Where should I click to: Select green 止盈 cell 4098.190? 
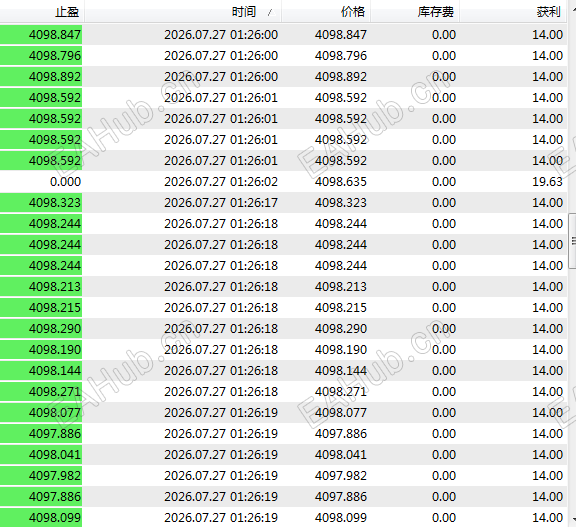pos(41,349)
